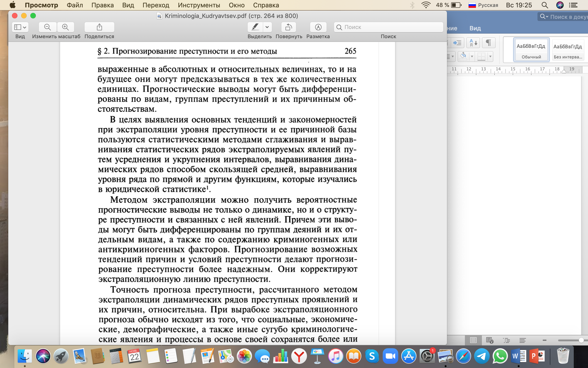Image resolution: width=588 pixels, height=368 pixels.
Task: Open Trash from the dock
Action: pos(563,356)
